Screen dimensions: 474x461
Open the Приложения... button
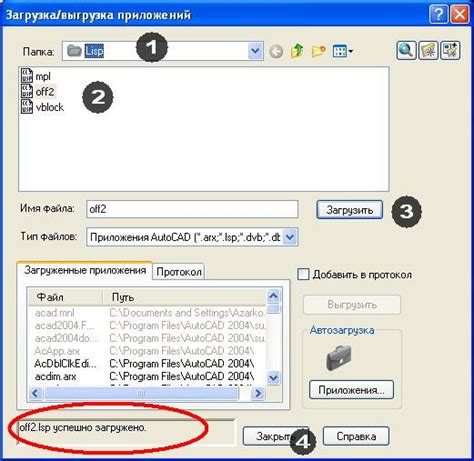pos(351,390)
